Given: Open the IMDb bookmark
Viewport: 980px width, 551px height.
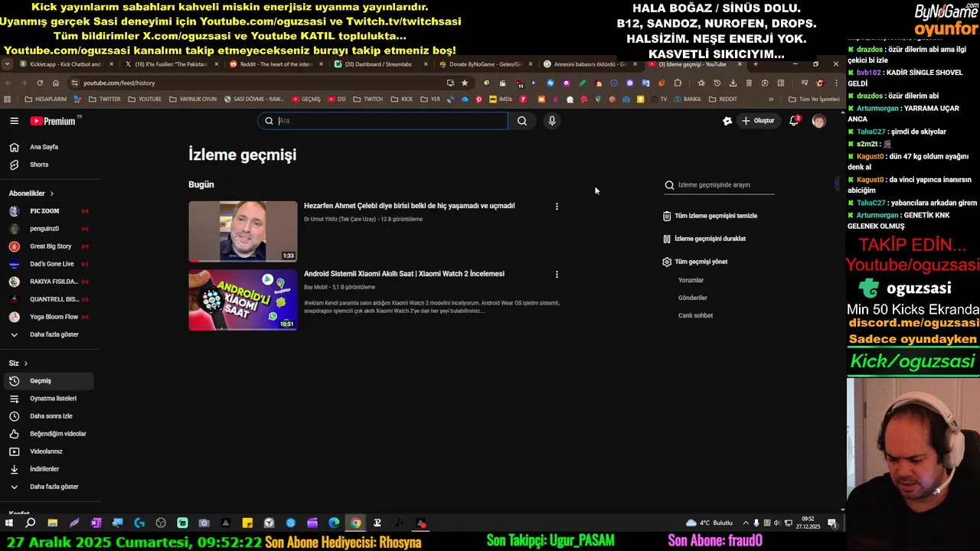Looking at the screenshot, I should (x=500, y=99).
